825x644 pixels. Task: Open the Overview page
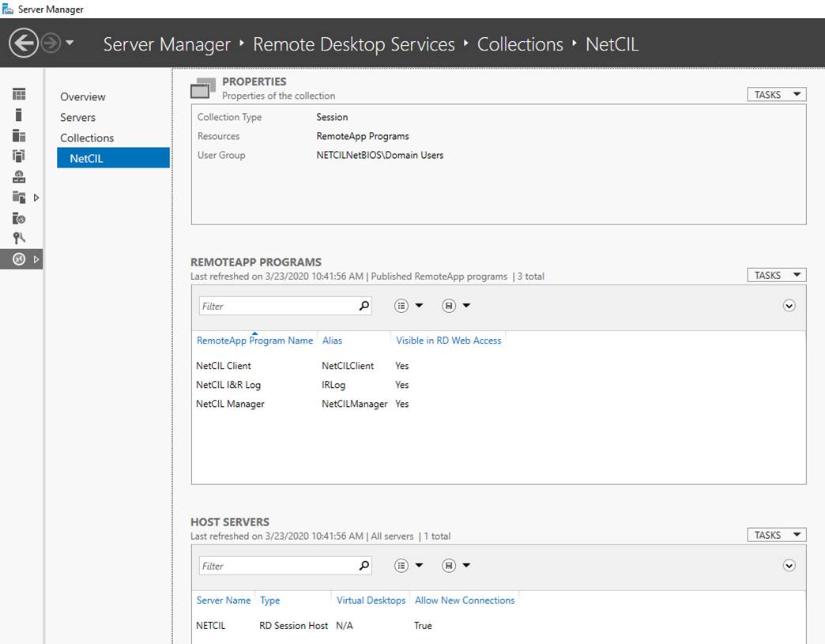click(83, 97)
